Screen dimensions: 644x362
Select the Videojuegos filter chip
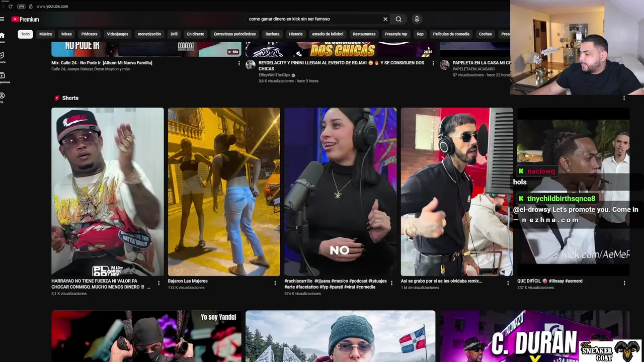(118, 34)
